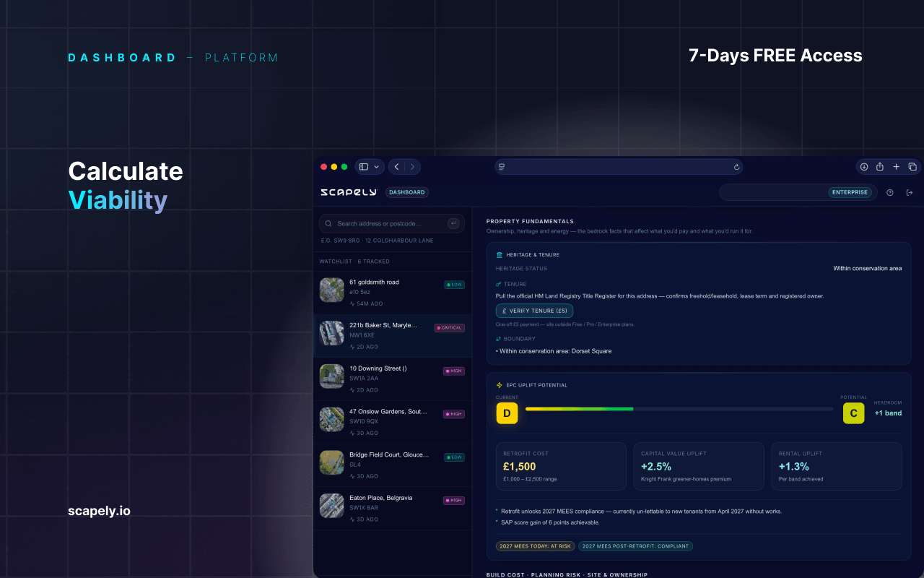The height and width of the screenshot is (578, 924).
Task: Click the 2027 MEES Post-Retrofit: Compliant tag
Action: pos(635,546)
